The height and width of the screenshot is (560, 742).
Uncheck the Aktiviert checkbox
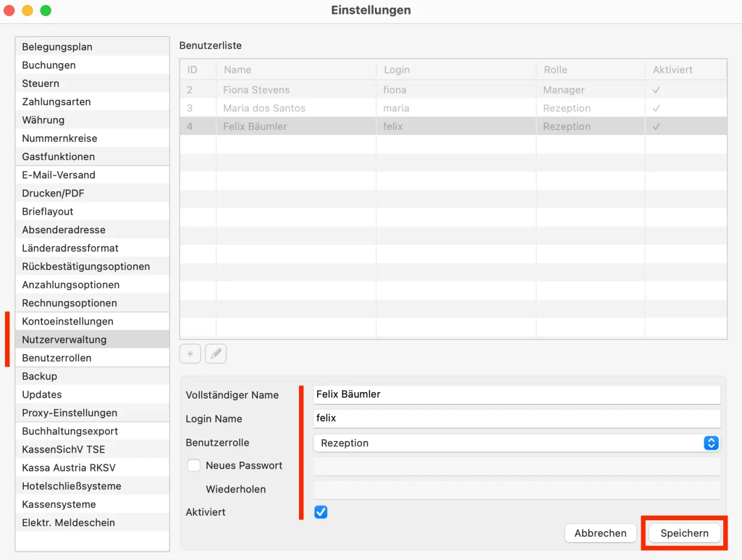321,512
